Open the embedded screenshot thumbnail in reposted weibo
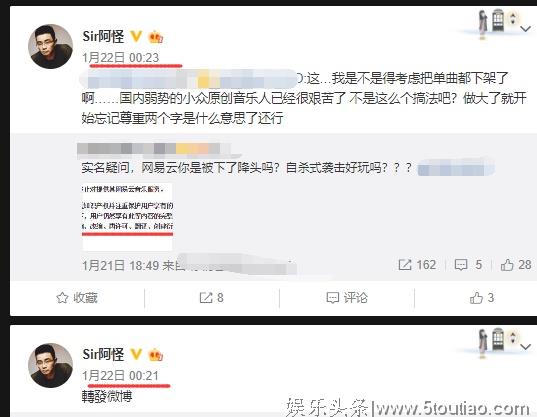The height and width of the screenshot is (417, 537). 127,217
